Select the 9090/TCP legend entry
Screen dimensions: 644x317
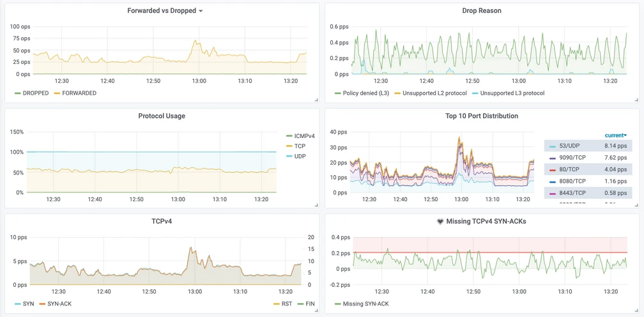pyautogui.click(x=572, y=158)
